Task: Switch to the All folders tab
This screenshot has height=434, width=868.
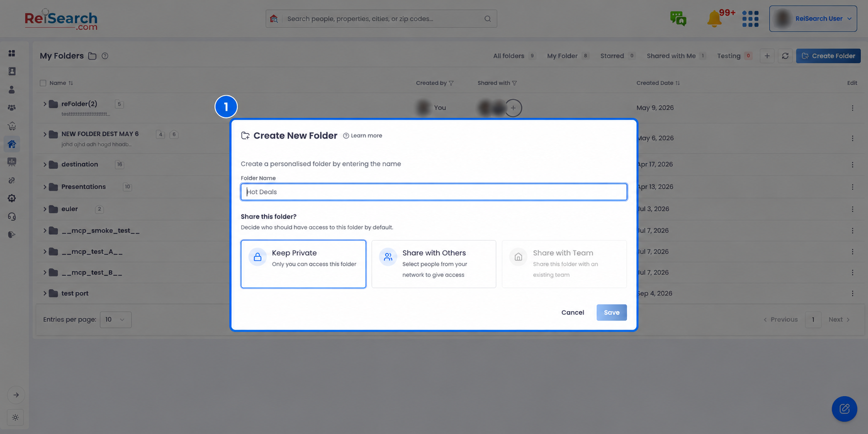Action: 514,56
